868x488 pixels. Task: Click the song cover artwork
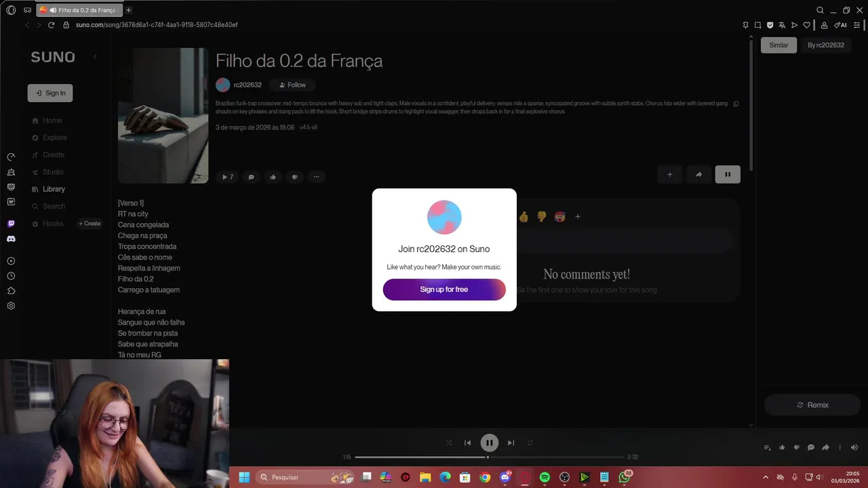[x=163, y=115]
